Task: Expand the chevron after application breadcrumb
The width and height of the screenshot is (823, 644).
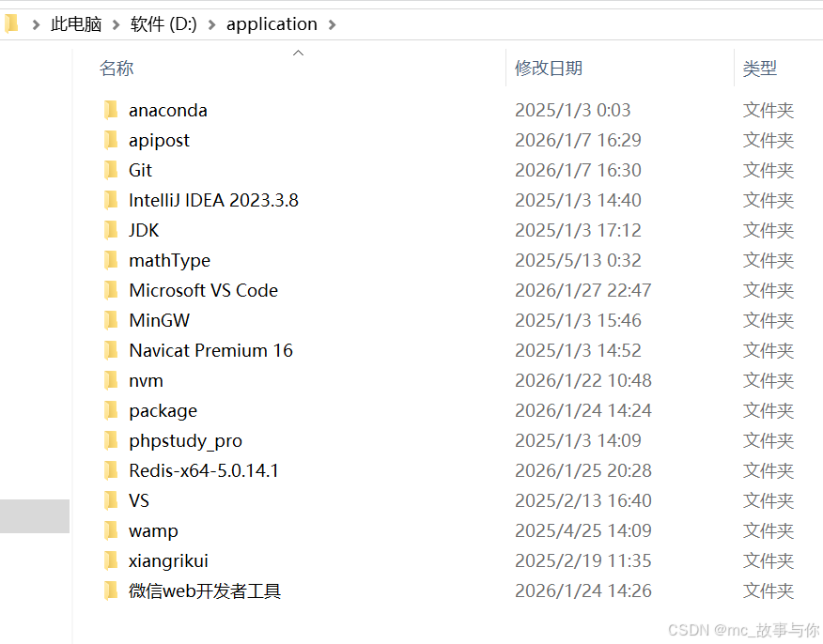Action: click(332, 24)
